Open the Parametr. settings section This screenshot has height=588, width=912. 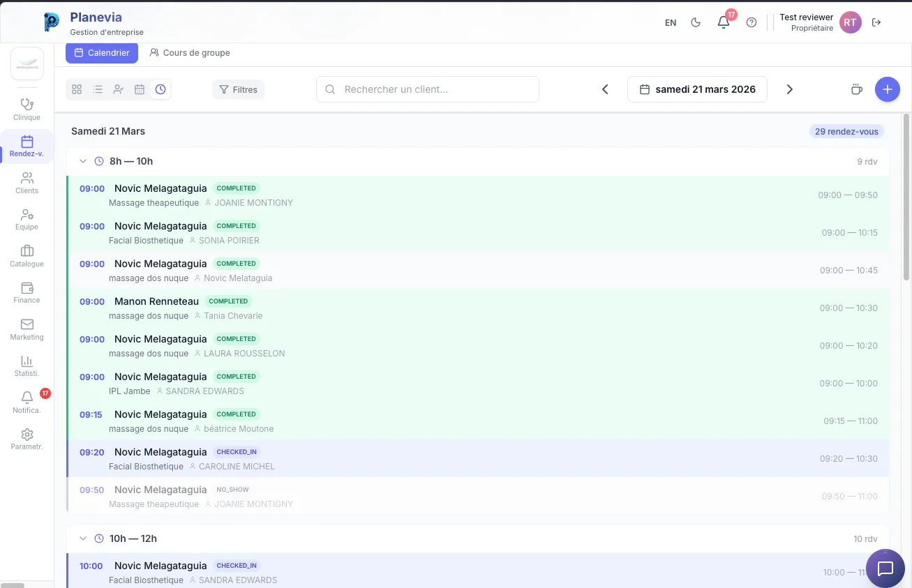tap(27, 439)
